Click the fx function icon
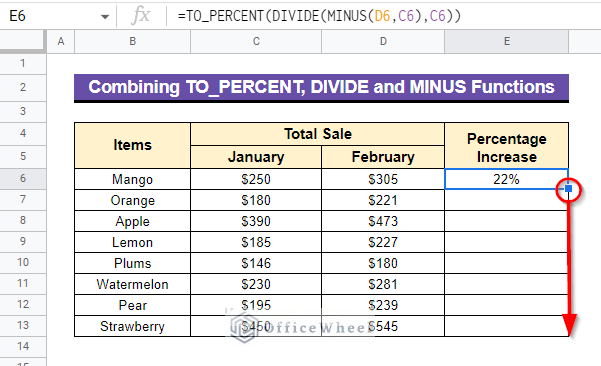 141,16
